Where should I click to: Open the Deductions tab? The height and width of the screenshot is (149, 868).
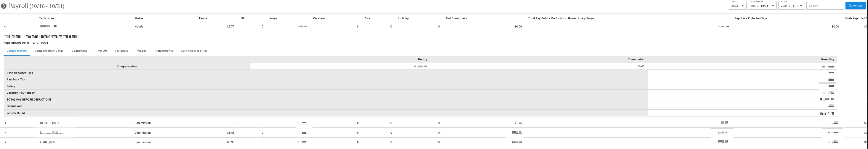79,51
